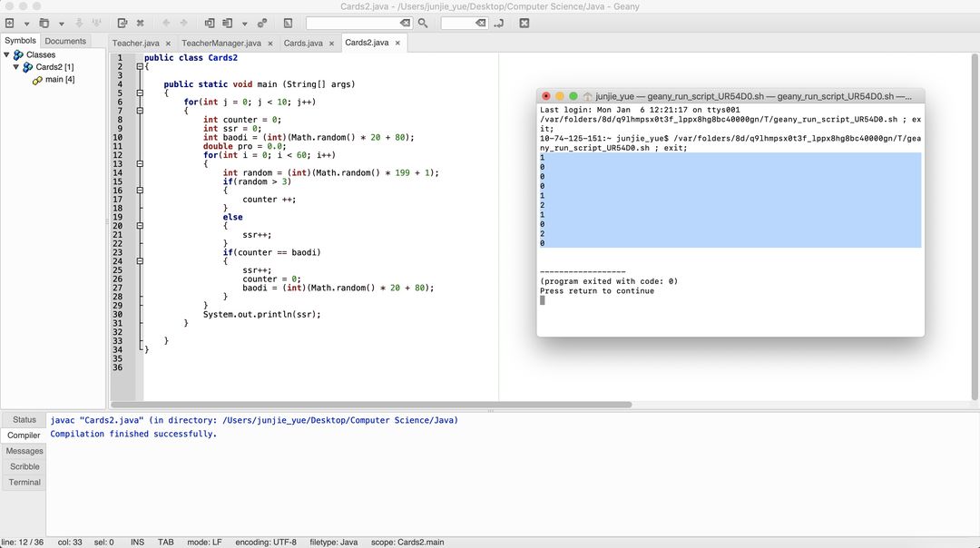Click the Cards2 class icon in Symbols
Image resolution: width=980 pixels, height=548 pixels.
click(28, 67)
